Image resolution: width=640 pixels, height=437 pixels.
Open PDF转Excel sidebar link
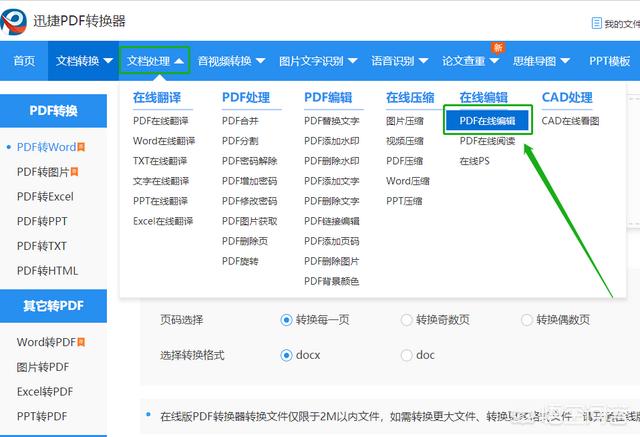pos(45,196)
